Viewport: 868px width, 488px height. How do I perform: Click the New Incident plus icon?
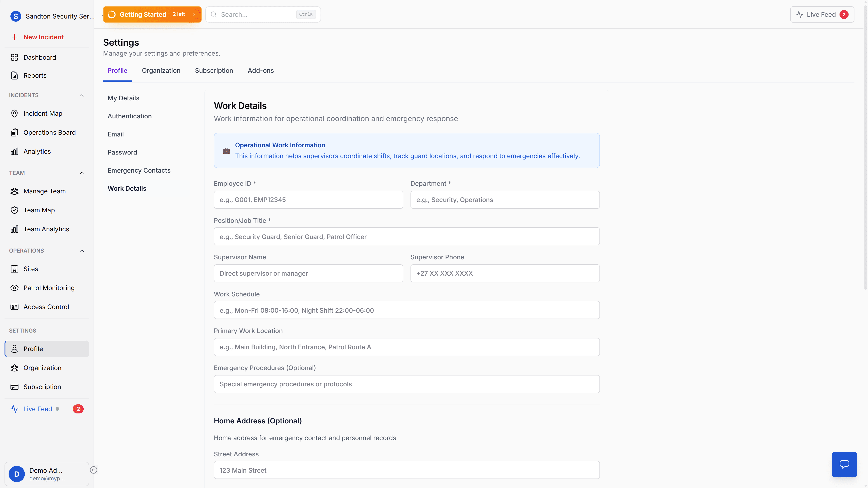(14, 37)
